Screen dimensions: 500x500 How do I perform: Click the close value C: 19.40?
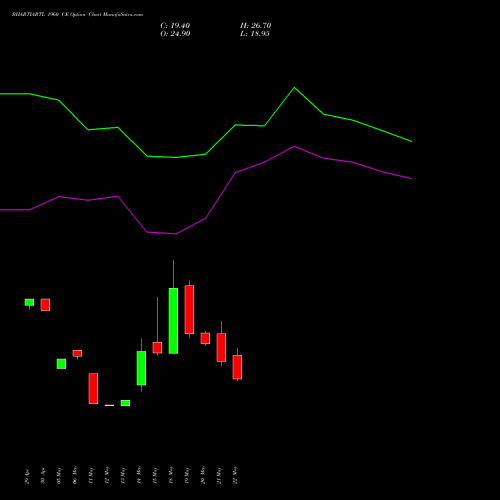[175, 26]
